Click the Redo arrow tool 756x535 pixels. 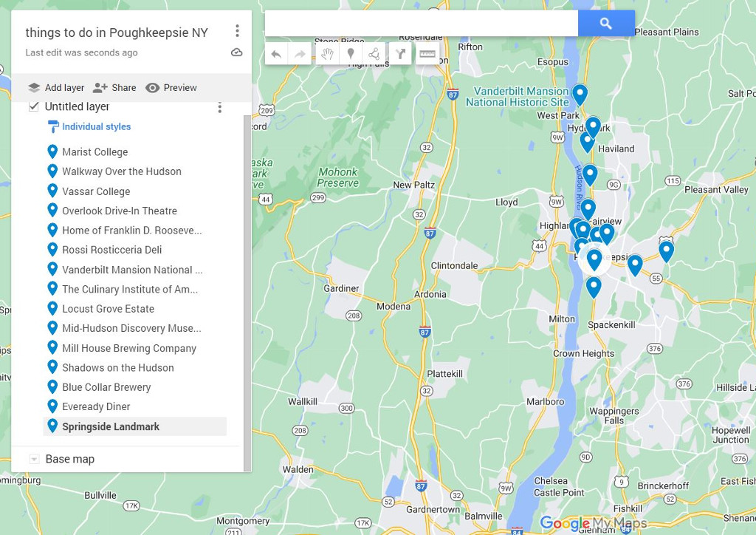tap(300, 53)
